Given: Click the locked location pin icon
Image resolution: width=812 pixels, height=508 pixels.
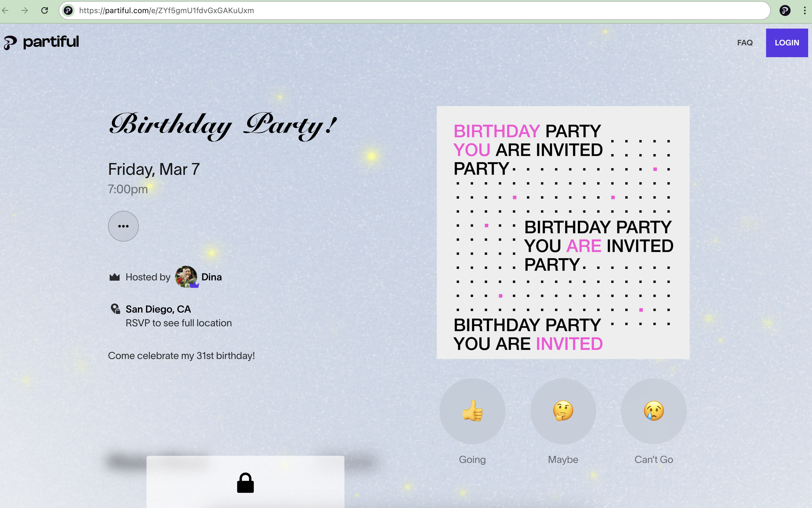Looking at the screenshot, I should click(115, 309).
